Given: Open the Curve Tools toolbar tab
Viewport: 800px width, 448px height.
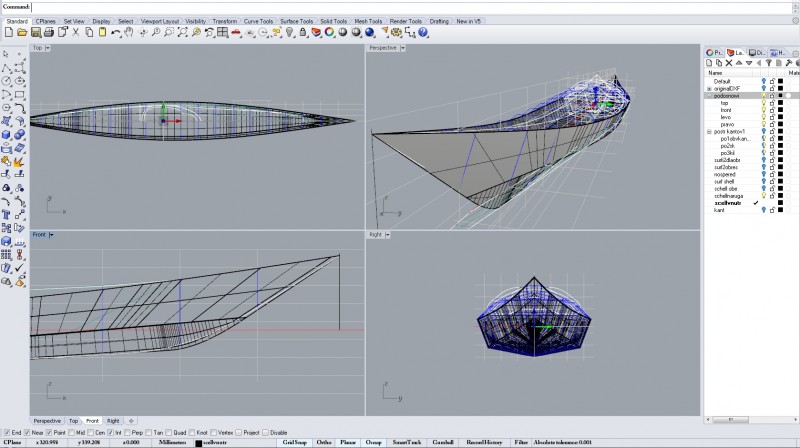Looking at the screenshot, I should click(257, 20).
